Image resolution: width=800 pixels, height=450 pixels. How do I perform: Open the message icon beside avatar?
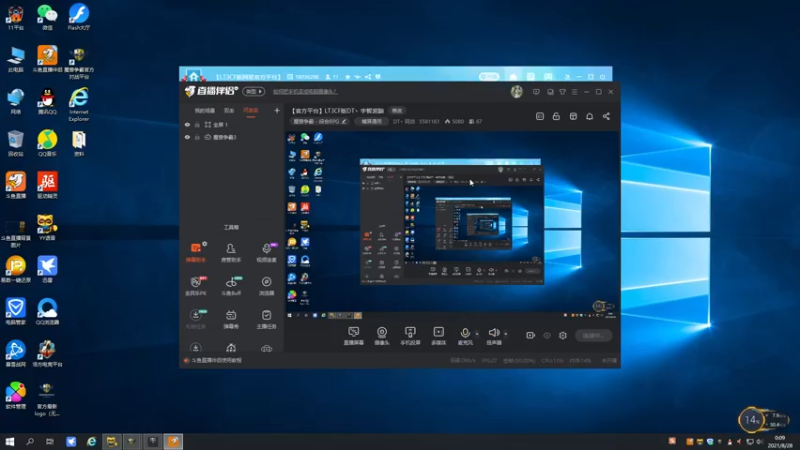tap(536, 92)
